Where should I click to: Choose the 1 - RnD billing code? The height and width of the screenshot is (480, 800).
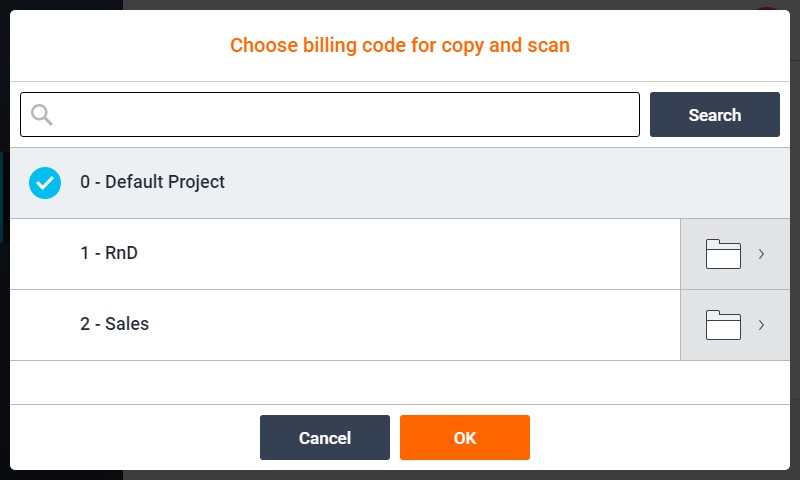point(109,254)
